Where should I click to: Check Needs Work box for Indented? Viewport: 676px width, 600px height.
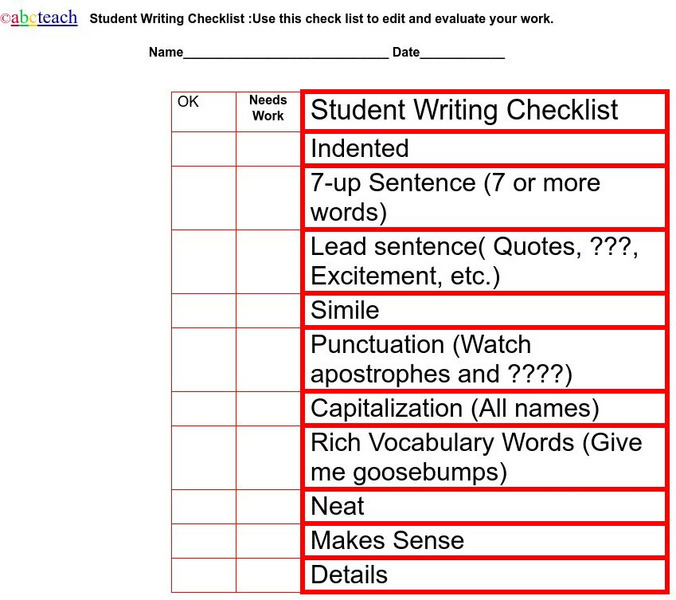point(268,149)
